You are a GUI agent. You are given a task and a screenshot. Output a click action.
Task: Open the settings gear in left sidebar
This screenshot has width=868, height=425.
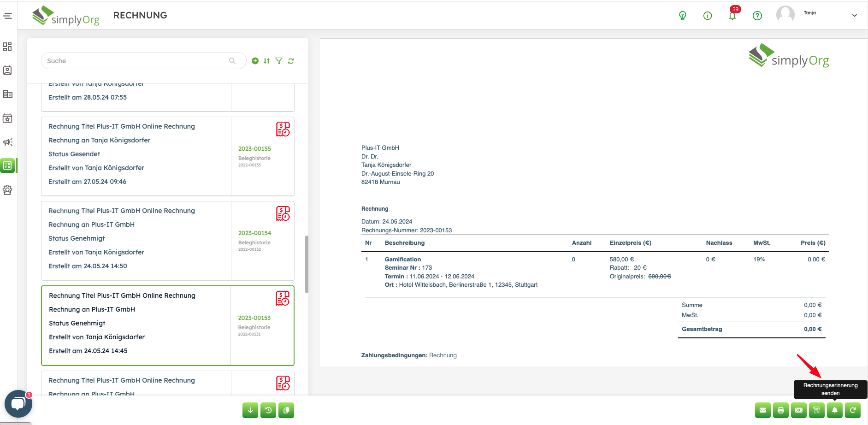click(8, 190)
